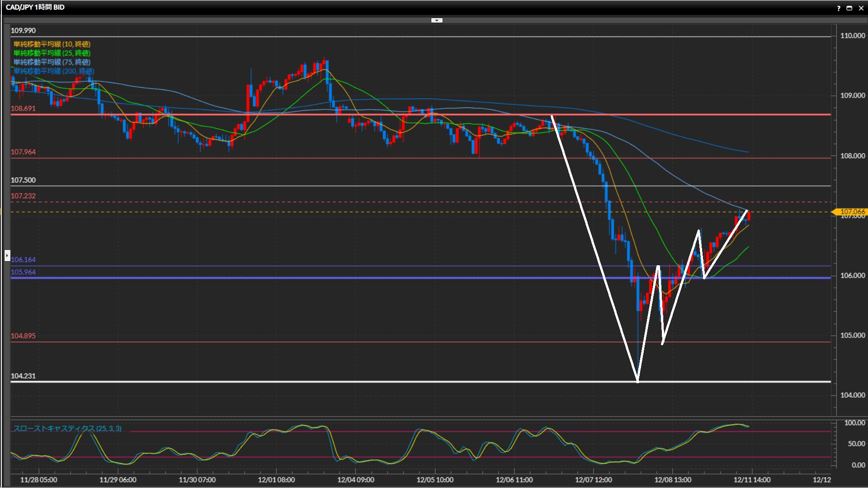Select the 107.500 gray line label

(x=23, y=180)
